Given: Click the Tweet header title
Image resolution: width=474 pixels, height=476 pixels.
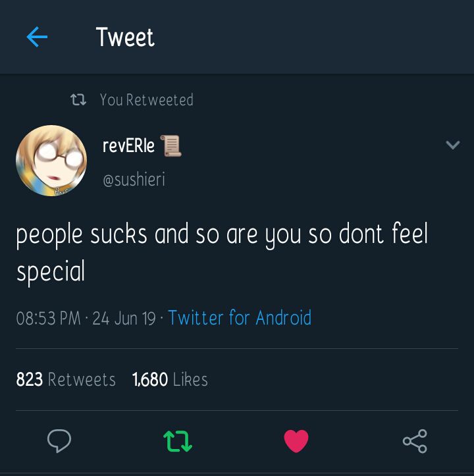Looking at the screenshot, I should click(x=125, y=37).
